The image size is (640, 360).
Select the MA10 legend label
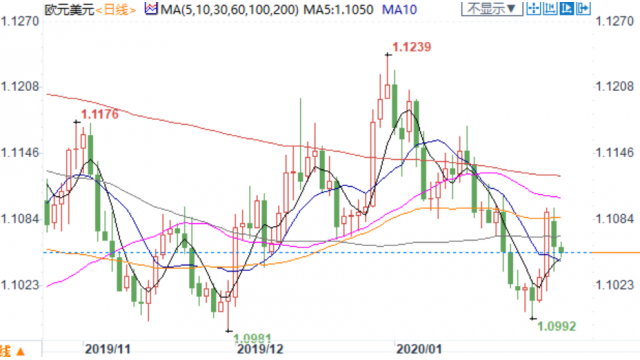point(399,9)
